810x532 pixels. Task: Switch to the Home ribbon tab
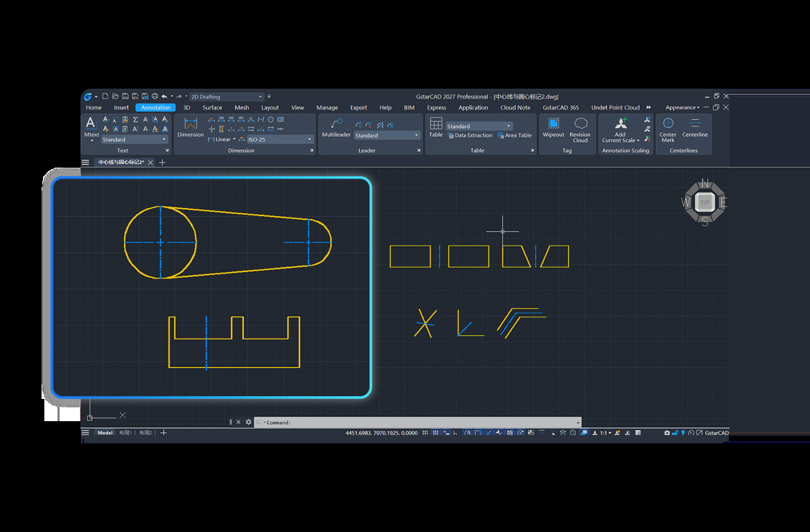tap(94, 107)
